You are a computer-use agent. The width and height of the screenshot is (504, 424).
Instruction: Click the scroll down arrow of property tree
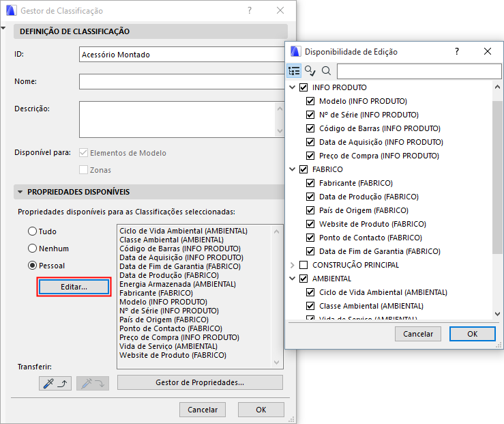coord(497,314)
